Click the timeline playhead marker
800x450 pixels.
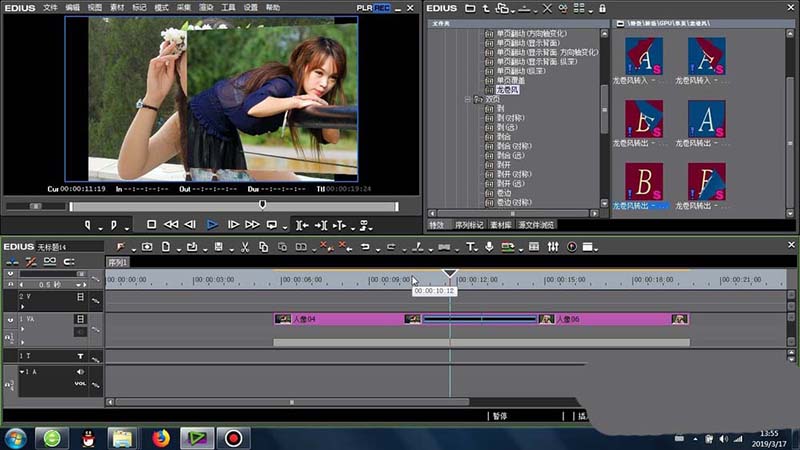point(449,273)
